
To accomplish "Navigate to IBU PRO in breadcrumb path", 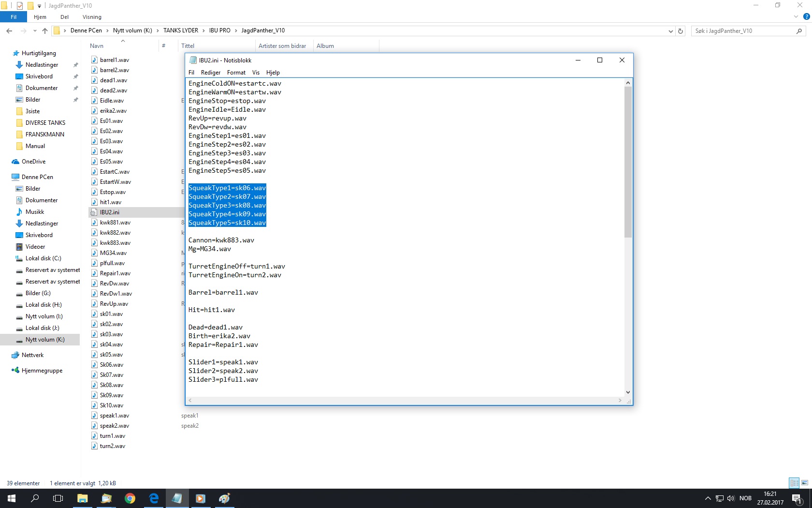I will point(219,30).
